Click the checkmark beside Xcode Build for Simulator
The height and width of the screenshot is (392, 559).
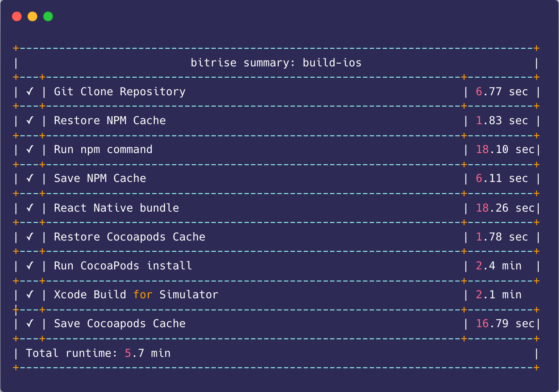point(30,294)
